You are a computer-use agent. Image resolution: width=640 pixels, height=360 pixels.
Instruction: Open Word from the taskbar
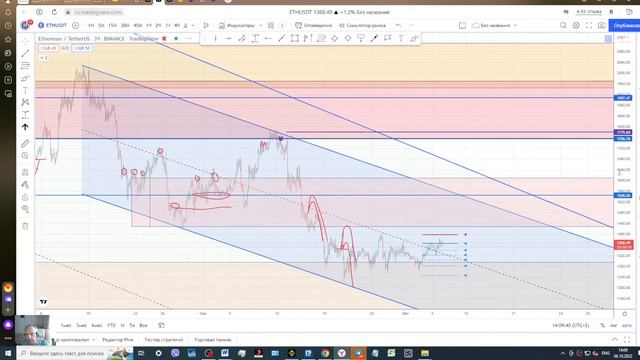pyautogui.click(x=224, y=353)
